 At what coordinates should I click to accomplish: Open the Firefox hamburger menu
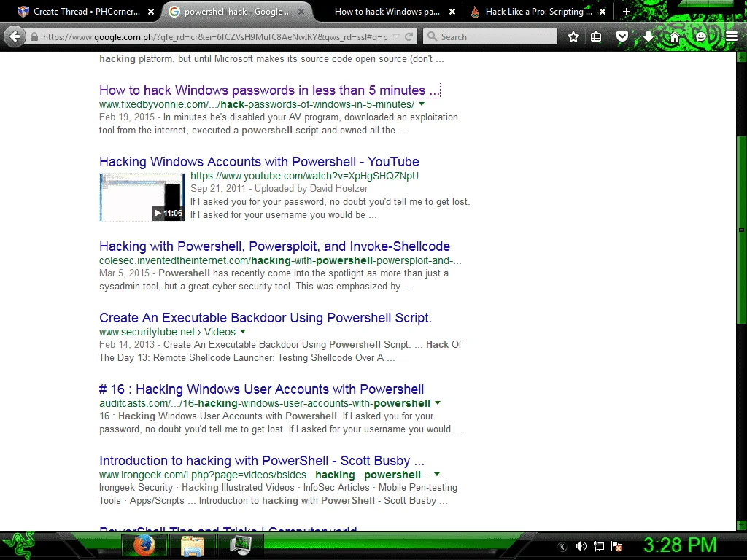click(732, 36)
